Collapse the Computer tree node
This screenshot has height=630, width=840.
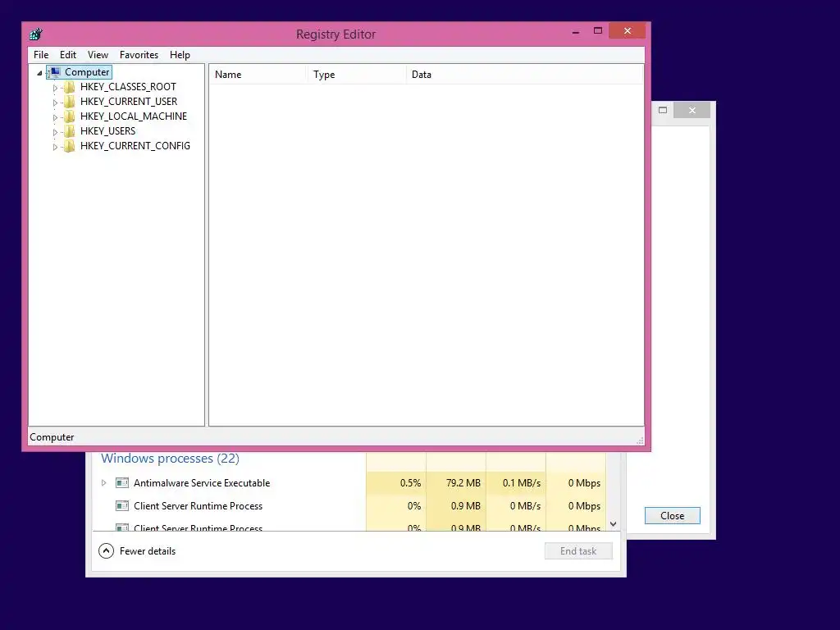[x=39, y=73]
